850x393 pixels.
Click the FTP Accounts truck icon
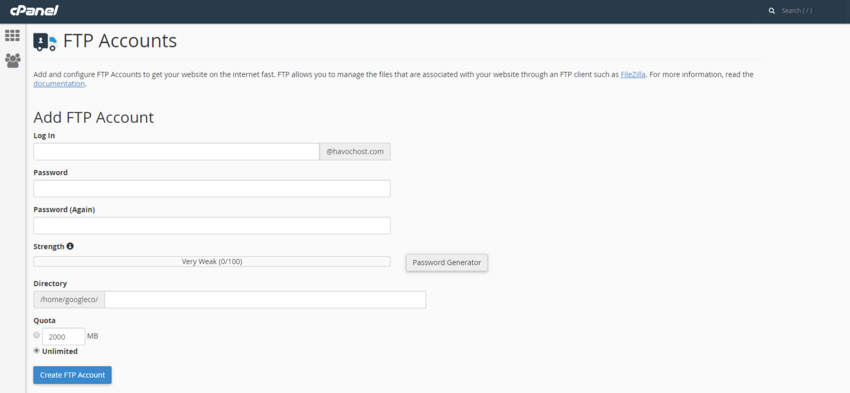click(x=45, y=42)
